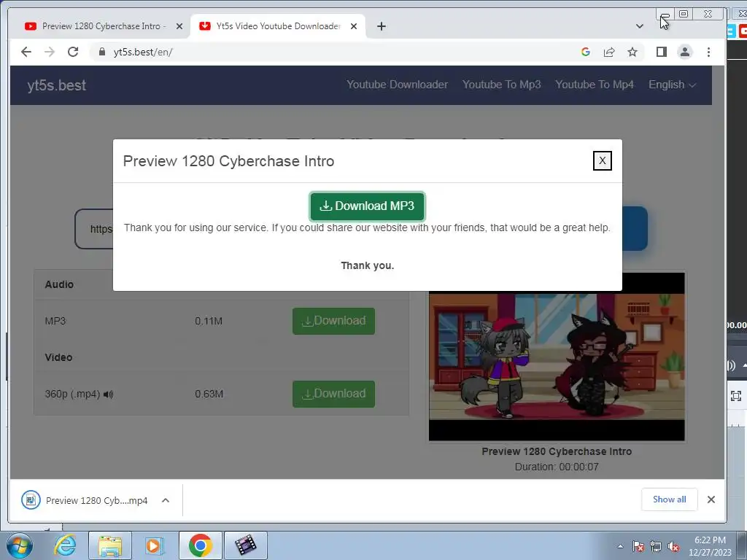The image size is (747, 560).
Task: Go back in Chrome
Action: (x=26, y=52)
